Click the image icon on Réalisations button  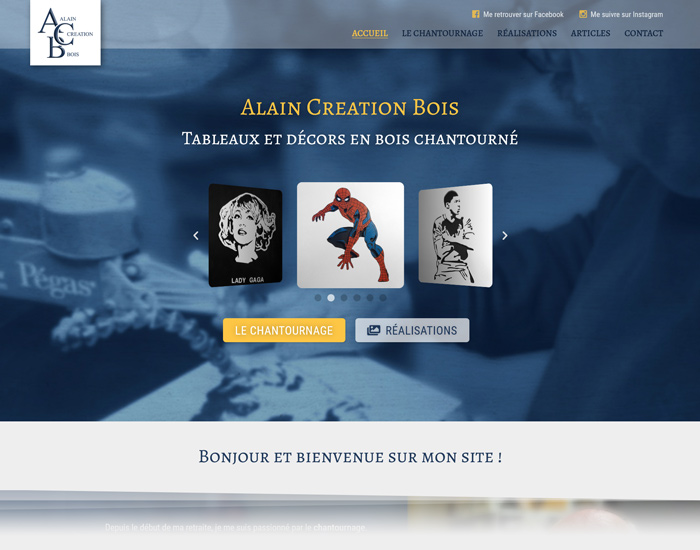pyautogui.click(x=373, y=330)
